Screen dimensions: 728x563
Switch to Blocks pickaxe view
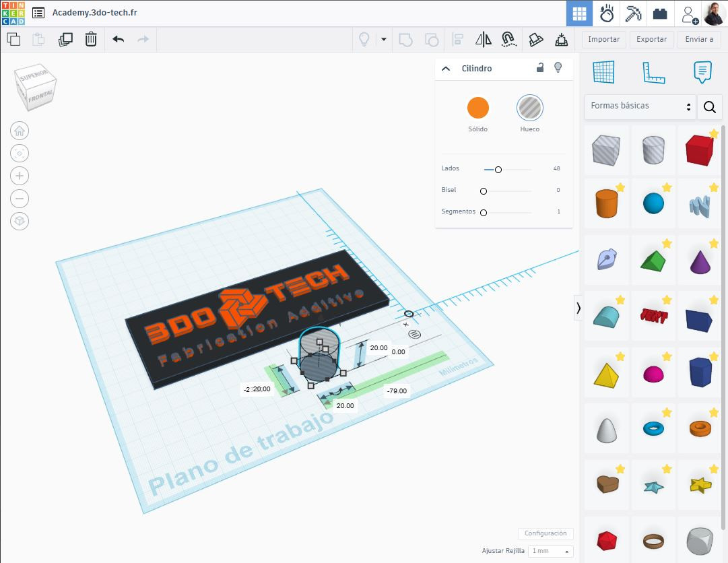633,13
